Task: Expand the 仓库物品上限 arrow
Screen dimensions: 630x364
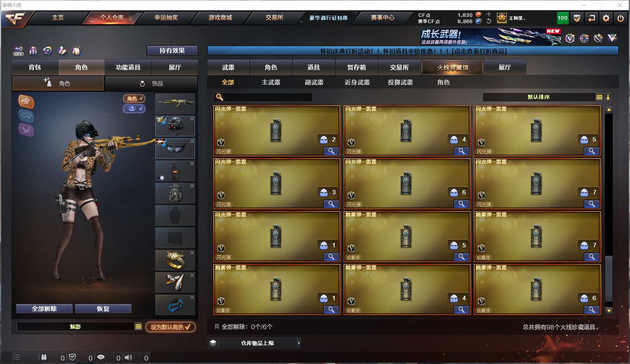Action: (x=299, y=343)
